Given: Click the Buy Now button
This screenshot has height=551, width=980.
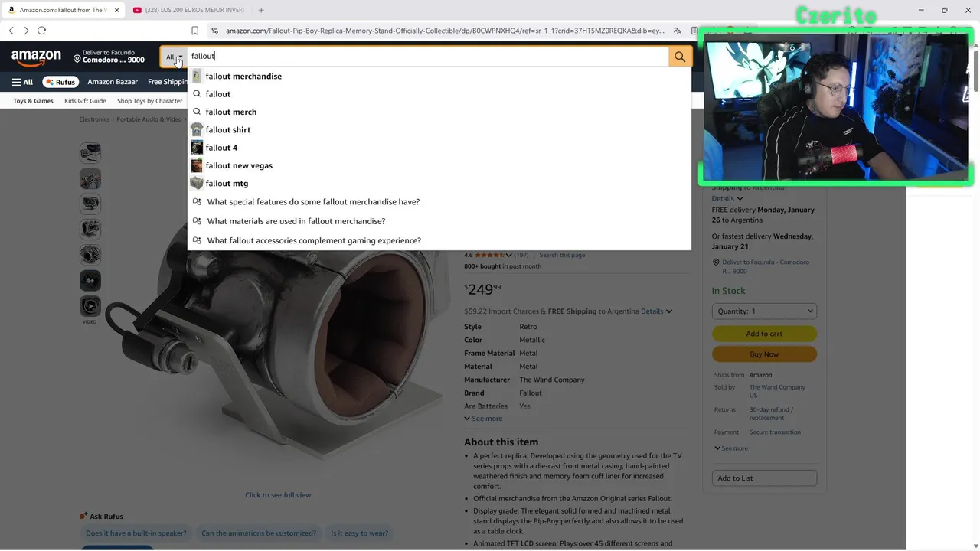Looking at the screenshot, I should coord(764,354).
